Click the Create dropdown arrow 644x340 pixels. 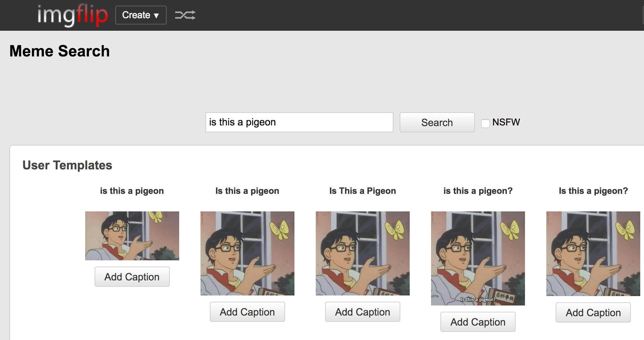158,15
